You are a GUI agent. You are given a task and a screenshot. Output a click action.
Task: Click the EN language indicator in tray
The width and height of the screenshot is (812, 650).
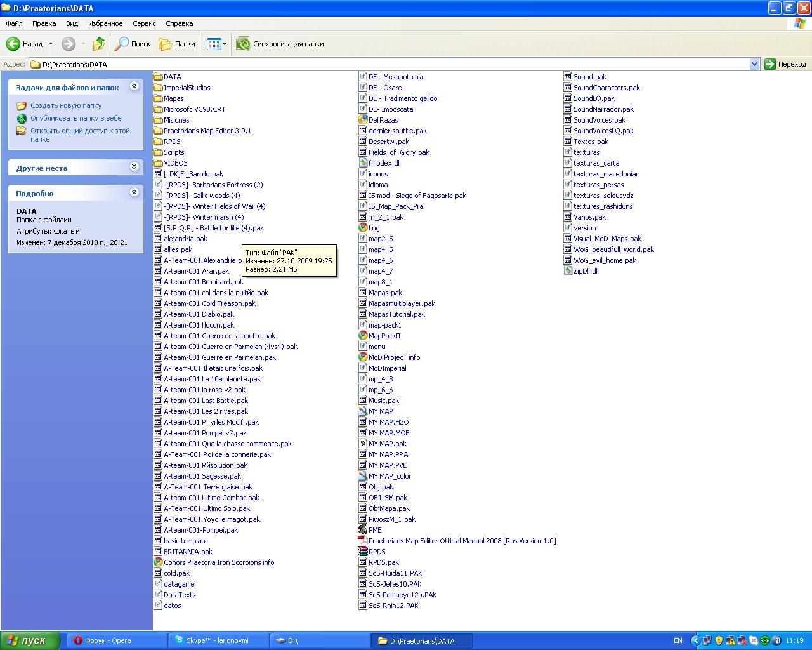point(678,641)
